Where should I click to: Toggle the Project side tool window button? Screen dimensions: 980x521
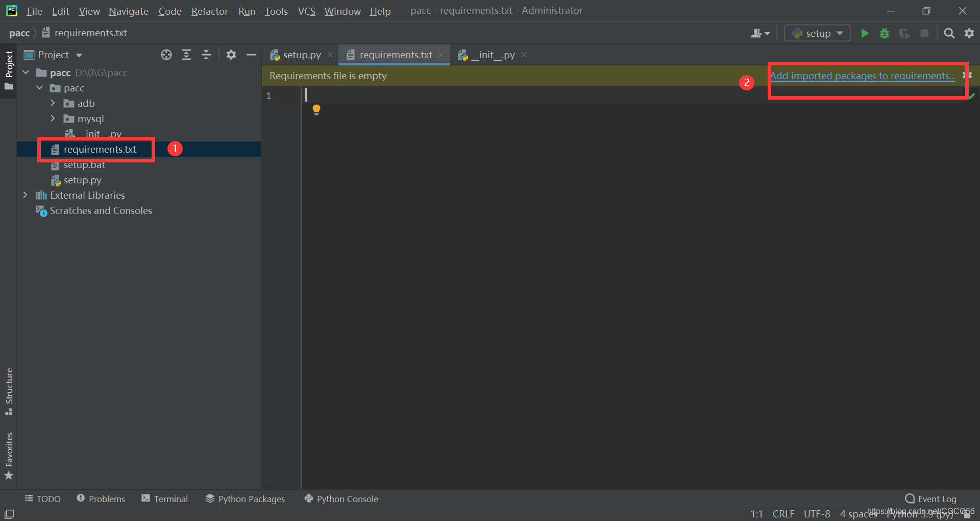[9, 70]
